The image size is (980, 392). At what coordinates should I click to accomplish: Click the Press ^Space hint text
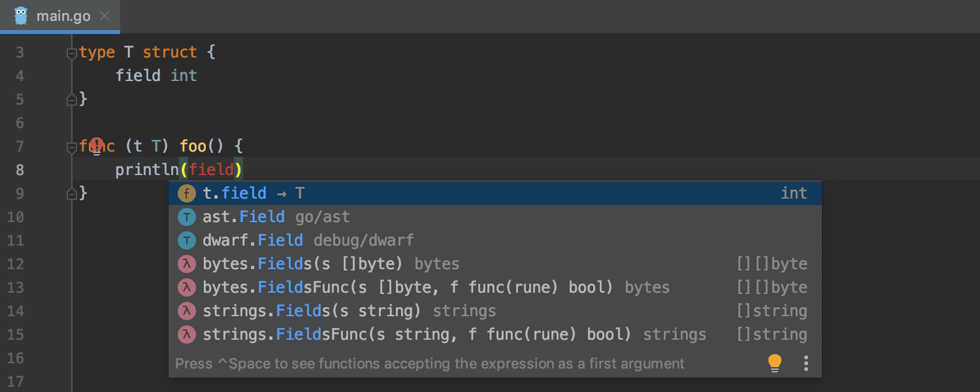[x=430, y=364]
